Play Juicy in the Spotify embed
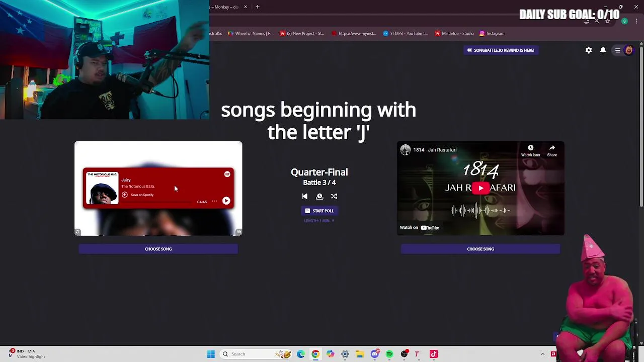 226,201
